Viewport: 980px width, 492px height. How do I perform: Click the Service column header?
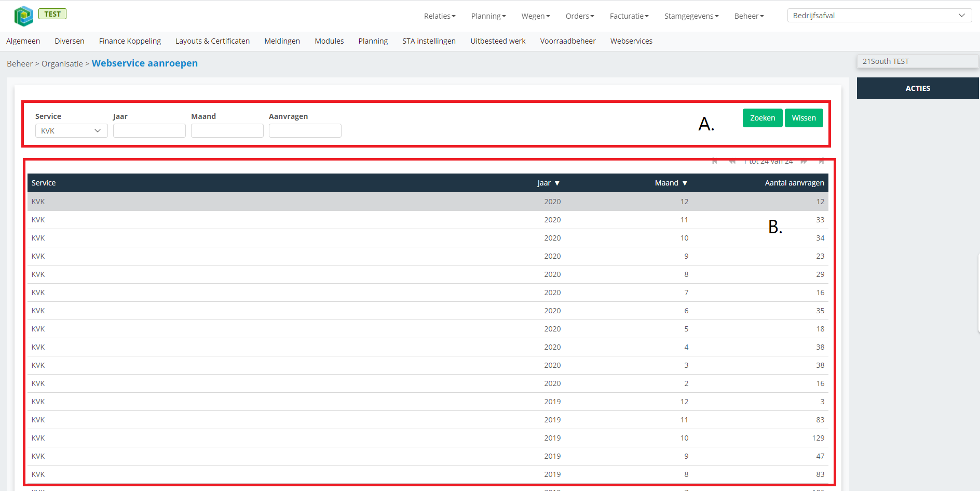[44, 183]
